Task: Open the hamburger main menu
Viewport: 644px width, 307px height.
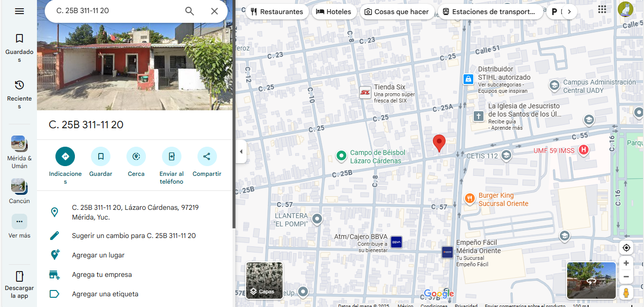Action: point(19,11)
